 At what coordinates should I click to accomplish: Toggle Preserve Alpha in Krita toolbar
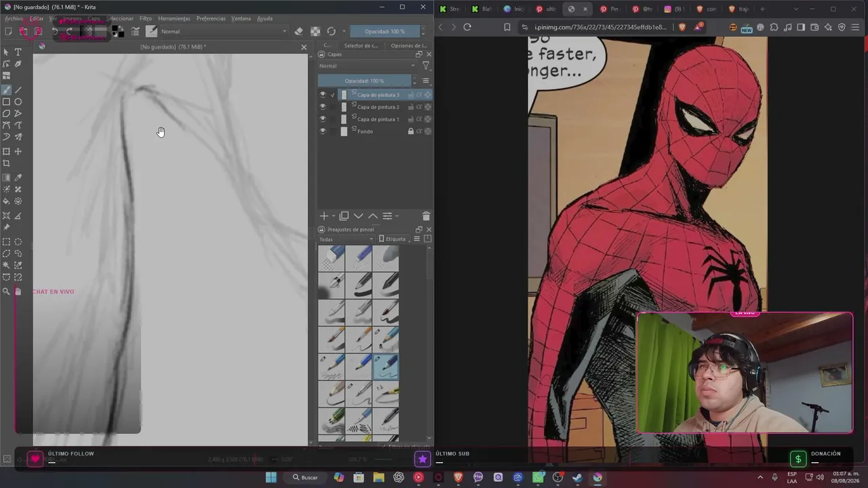click(x=315, y=31)
